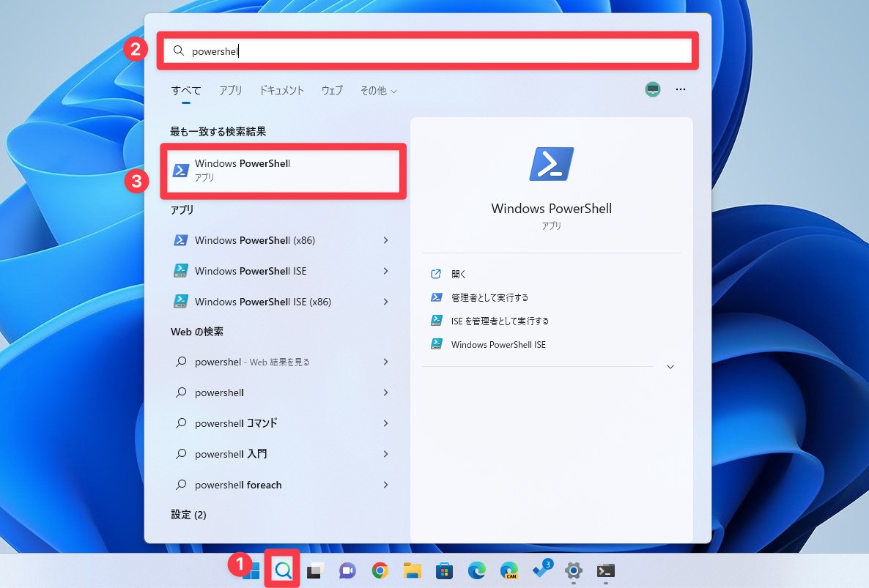Expand arrow for powershel Web結果を見る
The height and width of the screenshot is (588, 869).
pos(385,362)
